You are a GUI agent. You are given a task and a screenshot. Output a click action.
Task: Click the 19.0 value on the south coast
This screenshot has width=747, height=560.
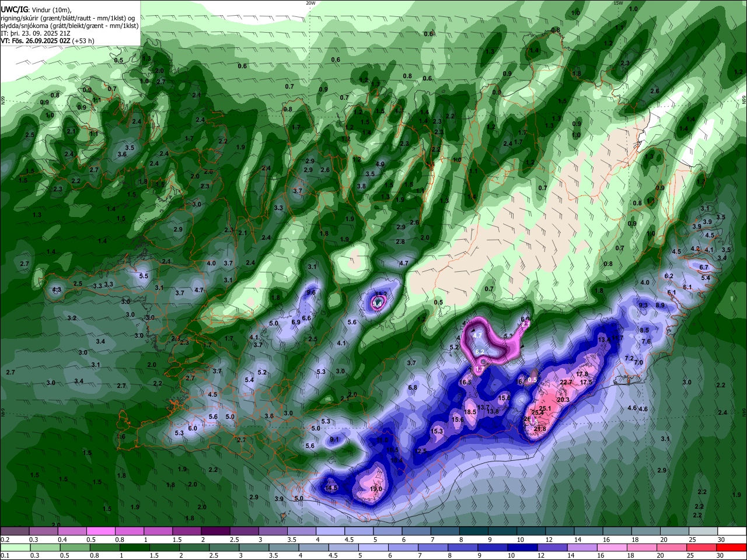click(x=376, y=489)
